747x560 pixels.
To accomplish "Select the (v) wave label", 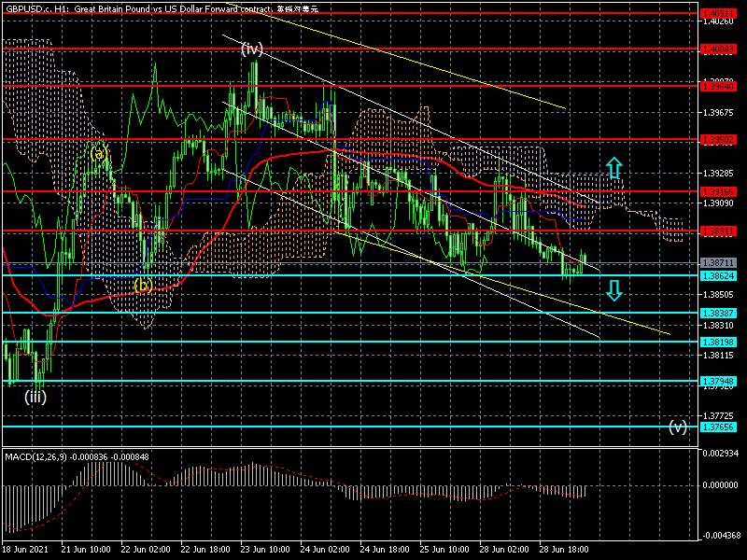I will (679, 427).
